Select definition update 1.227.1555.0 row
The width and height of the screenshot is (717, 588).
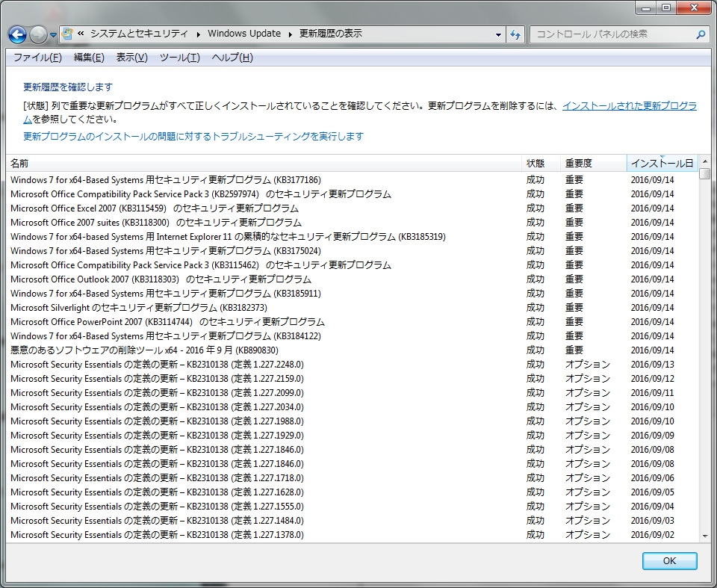(x=352, y=506)
